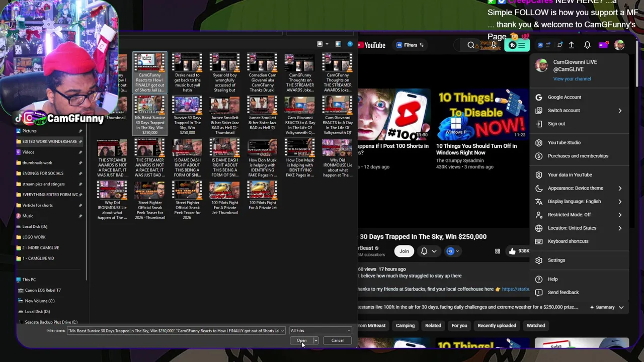644x362 pixels.
Task: Select the For you filter chip
Action: coord(459,326)
